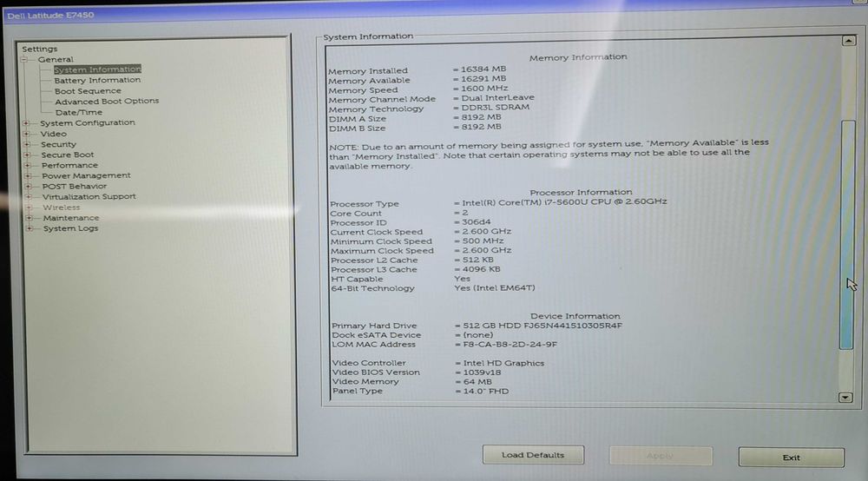
Task: Select the Video category
Action: pyautogui.click(x=53, y=134)
